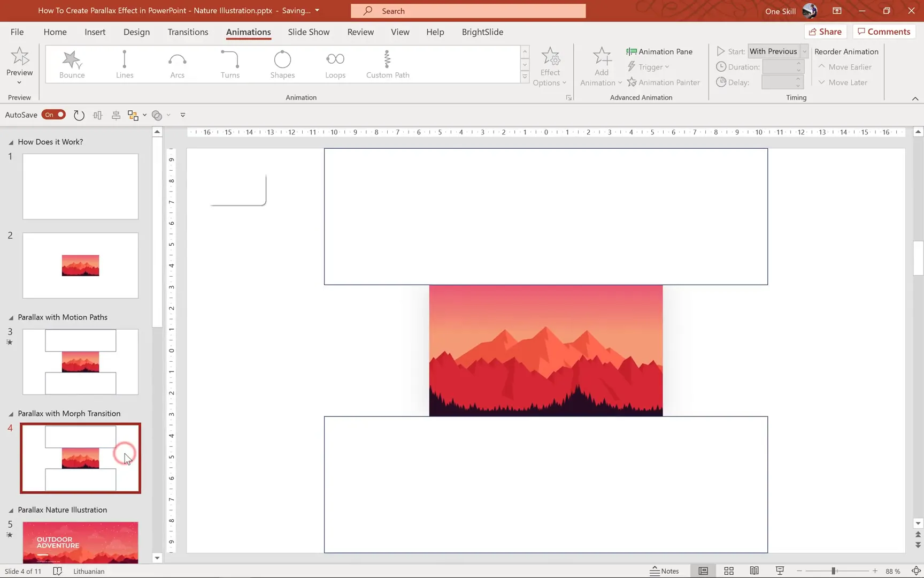Screen dimensions: 924x578
Task: Start Slide Show from status bar
Action: (x=780, y=571)
